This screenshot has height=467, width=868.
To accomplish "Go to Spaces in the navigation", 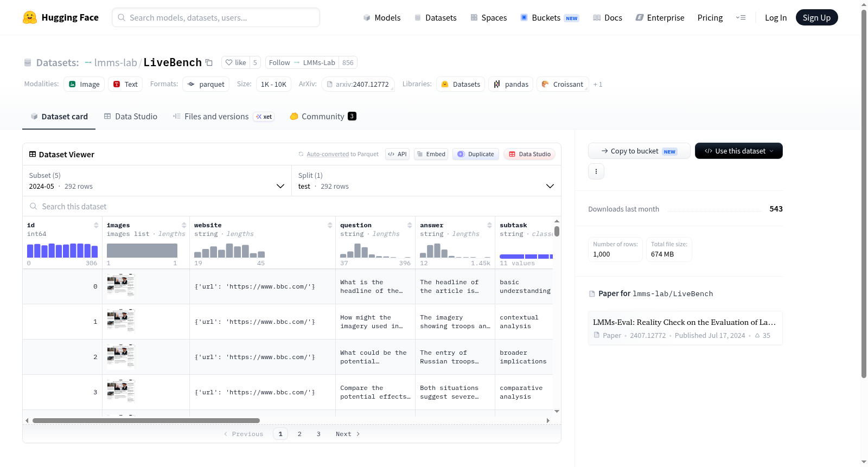I will click(x=488, y=18).
